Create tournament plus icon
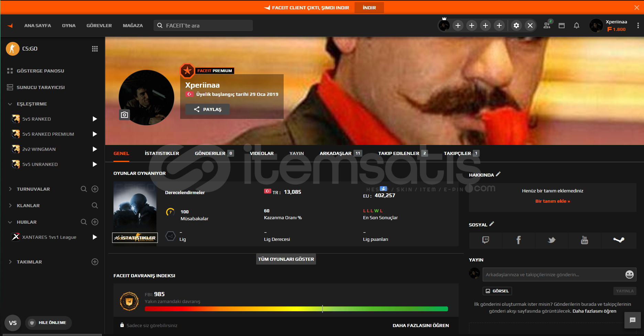This screenshot has width=644, height=336. tap(95, 189)
